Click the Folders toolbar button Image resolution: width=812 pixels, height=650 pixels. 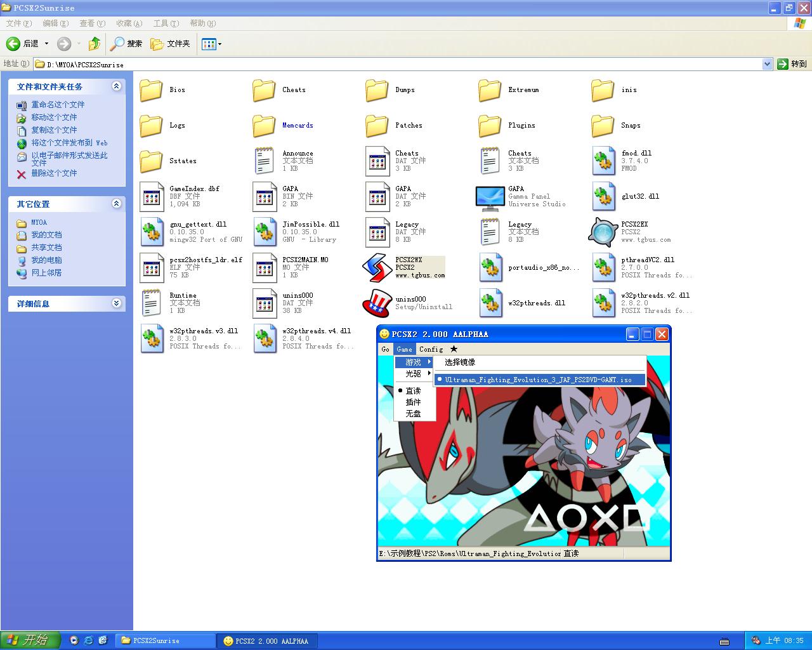tap(170, 44)
